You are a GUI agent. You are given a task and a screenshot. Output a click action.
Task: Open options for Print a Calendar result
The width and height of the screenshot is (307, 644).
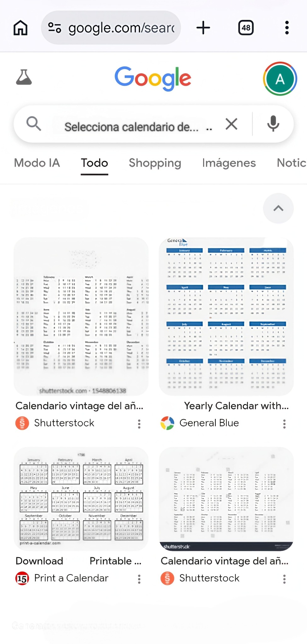[x=139, y=579]
